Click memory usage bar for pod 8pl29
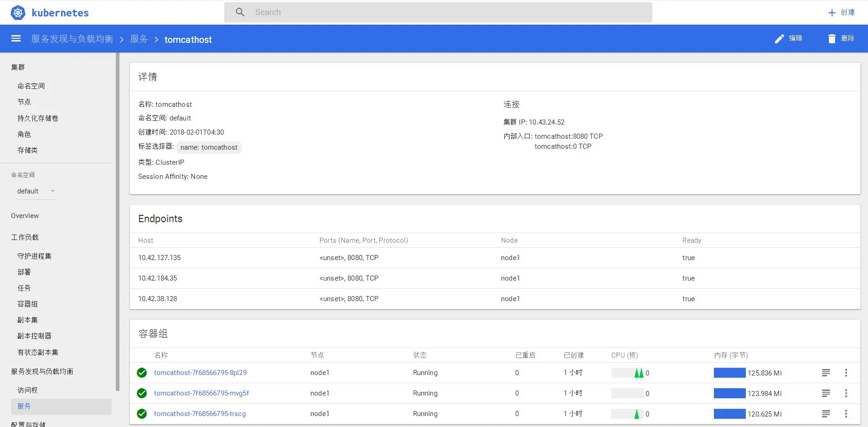Screen dimensions: 868x427 click(x=730, y=373)
